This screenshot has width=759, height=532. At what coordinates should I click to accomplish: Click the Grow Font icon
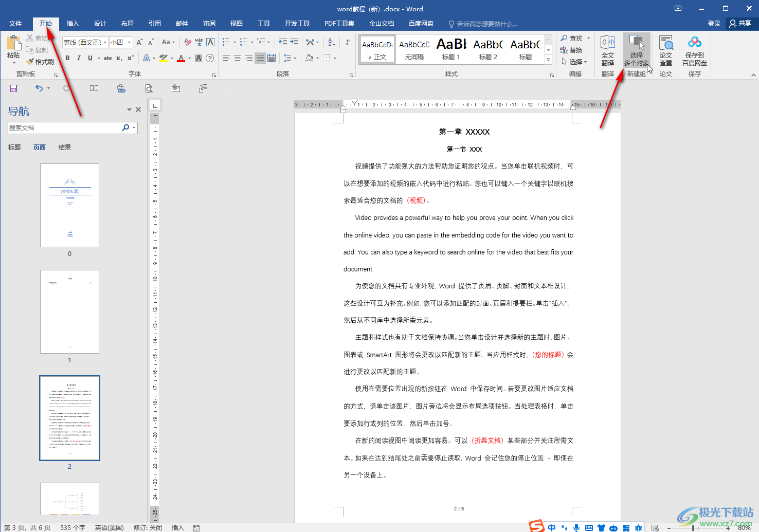(139, 42)
